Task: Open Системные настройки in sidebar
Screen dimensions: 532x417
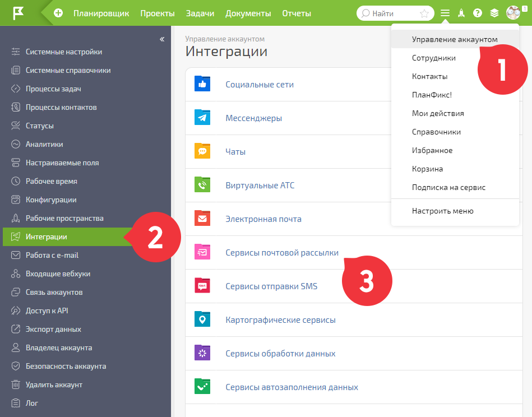Action: 64,52
